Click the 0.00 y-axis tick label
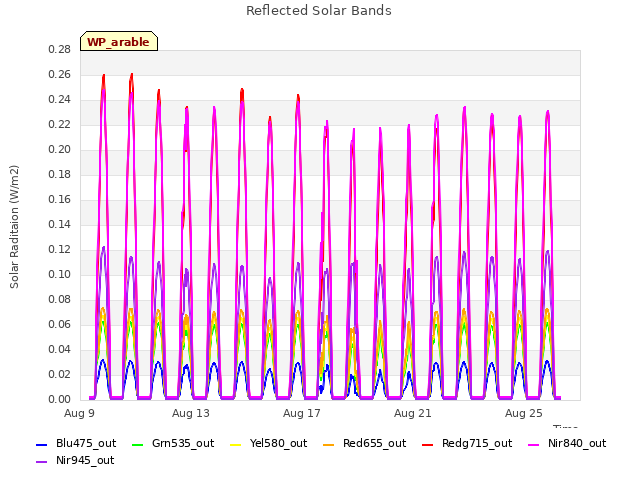 click(60, 399)
